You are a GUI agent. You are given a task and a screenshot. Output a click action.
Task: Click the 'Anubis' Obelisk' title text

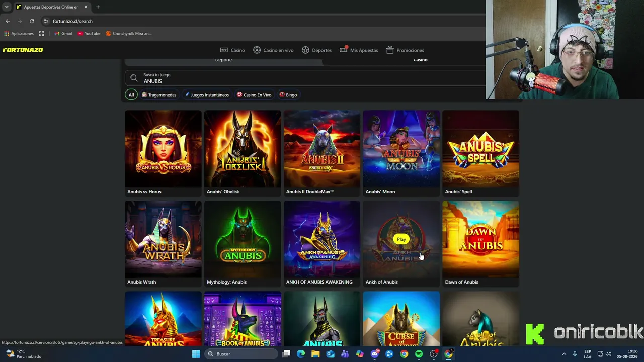pyautogui.click(x=223, y=192)
